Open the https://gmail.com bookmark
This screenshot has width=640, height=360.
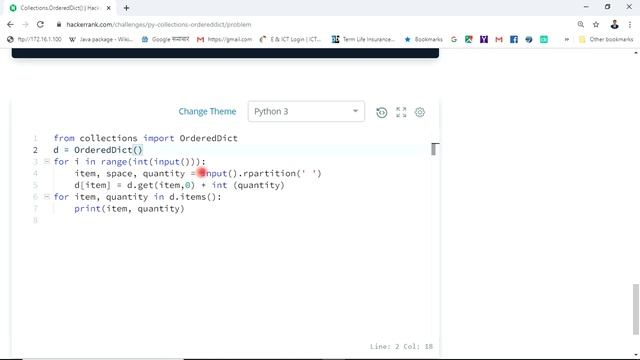click(224, 39)
